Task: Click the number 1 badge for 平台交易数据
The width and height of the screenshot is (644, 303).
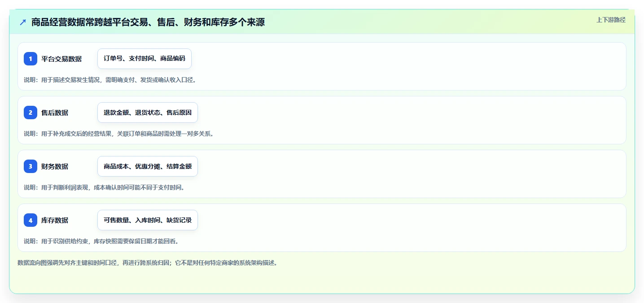Action: click(x=31, y=59)
